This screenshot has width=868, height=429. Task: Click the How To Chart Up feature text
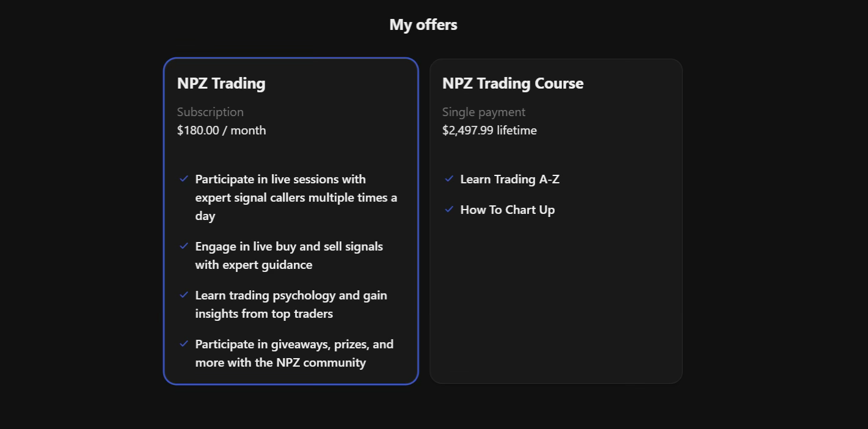point(507,210)
